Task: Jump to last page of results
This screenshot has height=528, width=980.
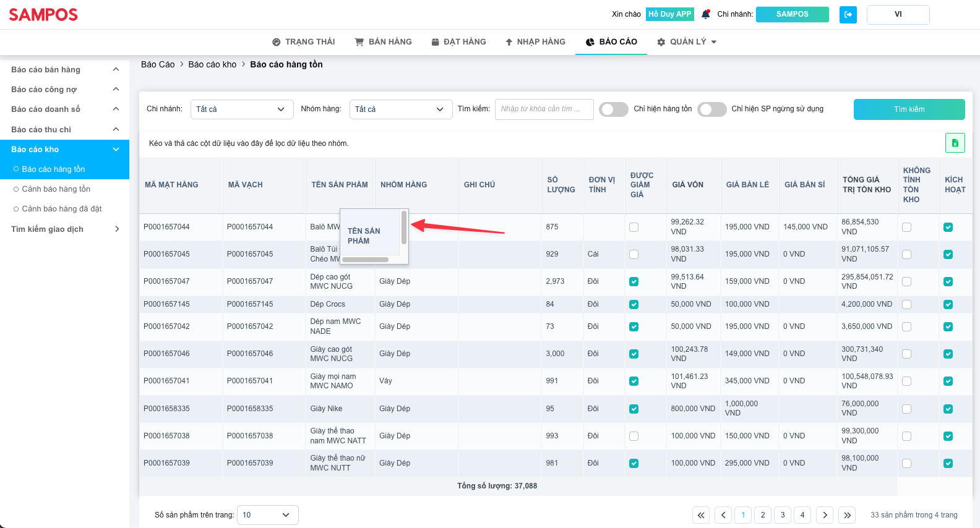Action: pyautogui.click(x=848, y=515)
